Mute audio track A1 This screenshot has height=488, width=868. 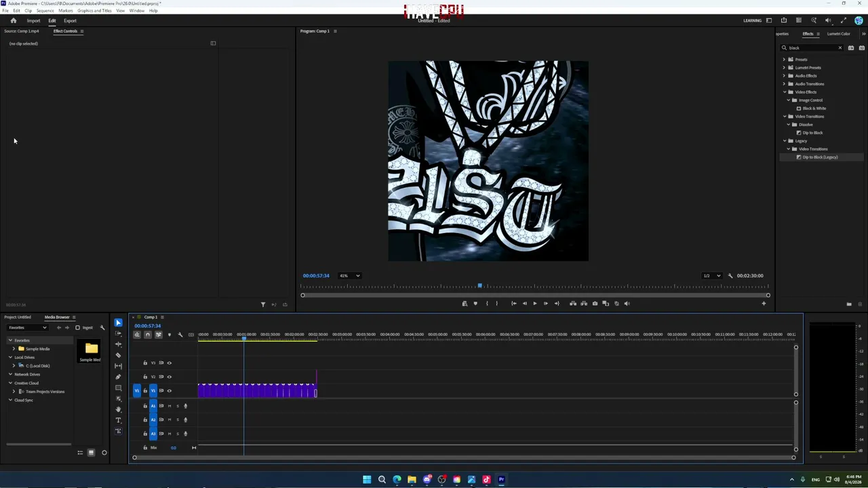(170, 406)
